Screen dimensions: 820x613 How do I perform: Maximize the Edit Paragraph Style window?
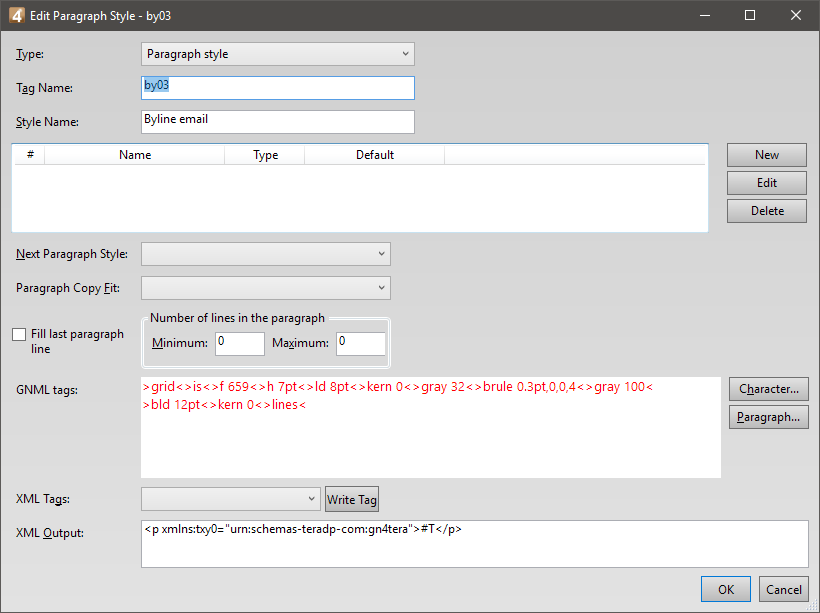[750, 16]
